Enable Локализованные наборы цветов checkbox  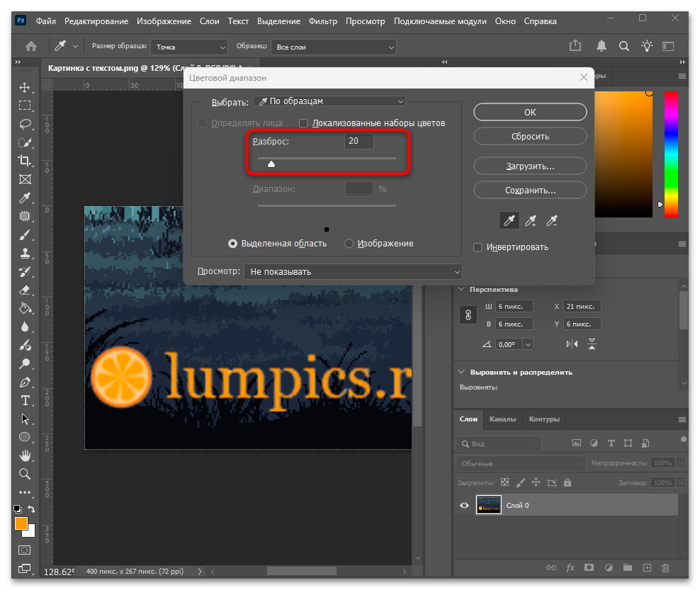(x=303, y=123)
